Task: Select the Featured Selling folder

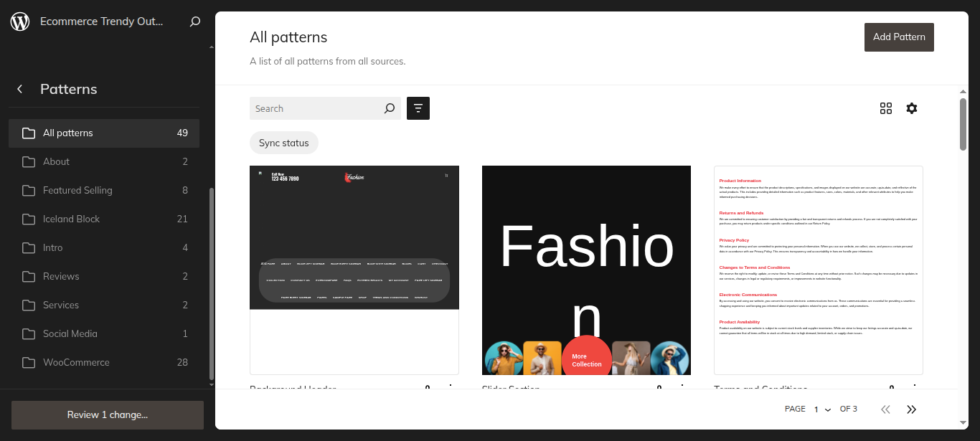Action: pyautogui.click(x=104, y=190)
